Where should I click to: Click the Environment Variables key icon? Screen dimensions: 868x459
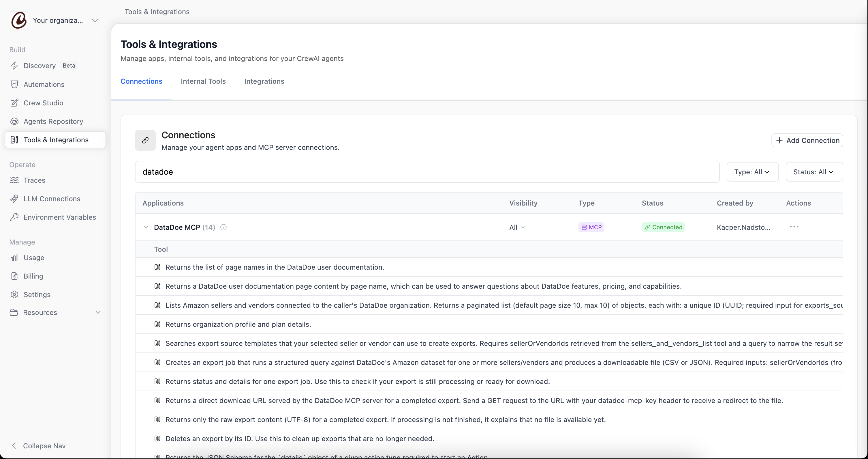point(14,218)
